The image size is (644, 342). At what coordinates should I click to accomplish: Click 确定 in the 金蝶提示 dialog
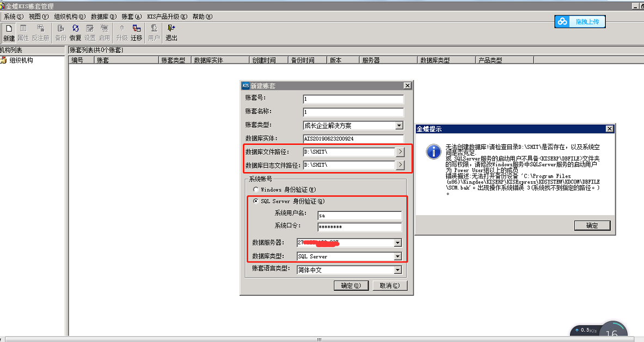(x=592, y=225)
